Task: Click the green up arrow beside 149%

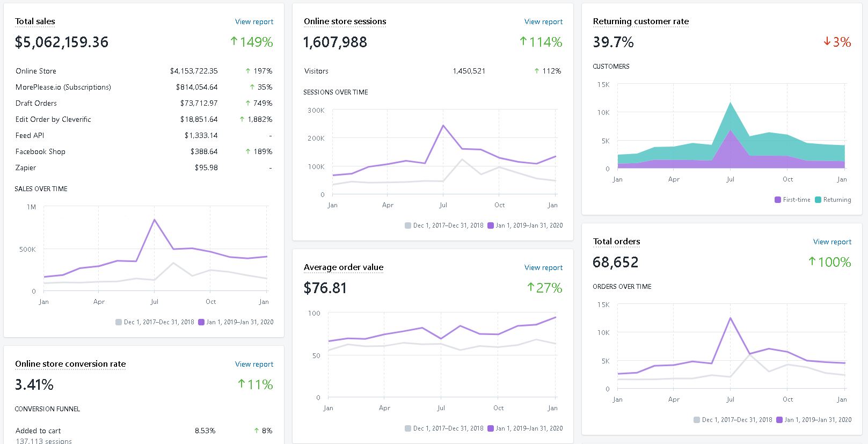Action: coord(234,41)
